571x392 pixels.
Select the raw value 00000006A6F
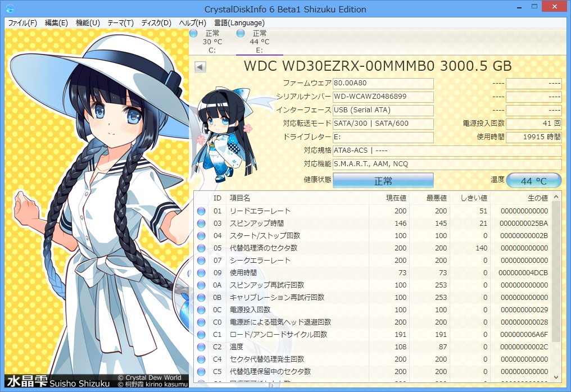pos(524,335)
